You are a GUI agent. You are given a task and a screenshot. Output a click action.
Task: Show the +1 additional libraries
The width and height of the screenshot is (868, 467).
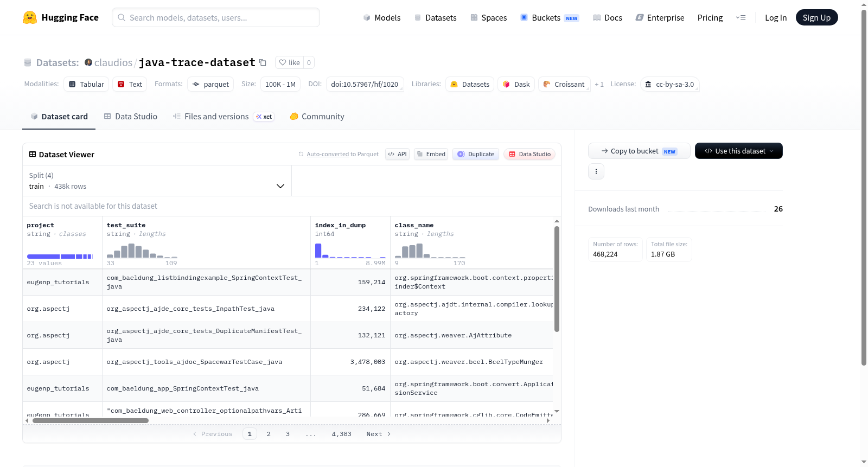pyautogui.click(x=599, y=85)
